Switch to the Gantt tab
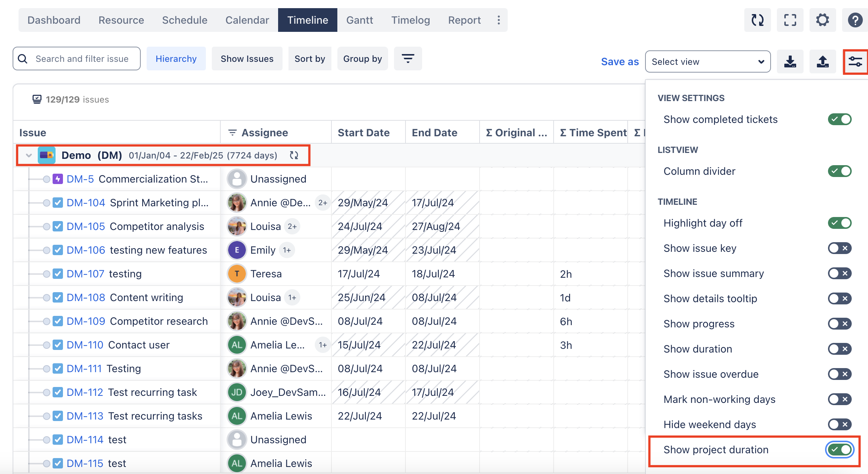Viewport: 868px width, 474px height. click(x=360, y=20)
